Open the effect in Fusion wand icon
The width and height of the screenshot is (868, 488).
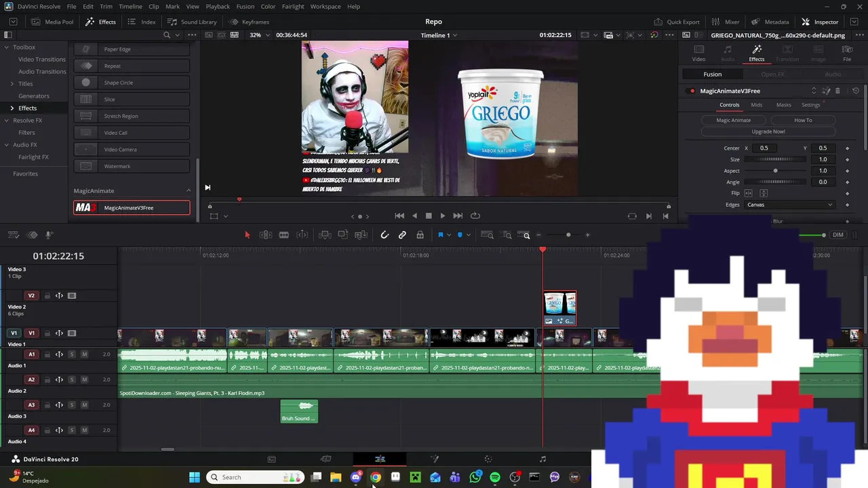826,91
